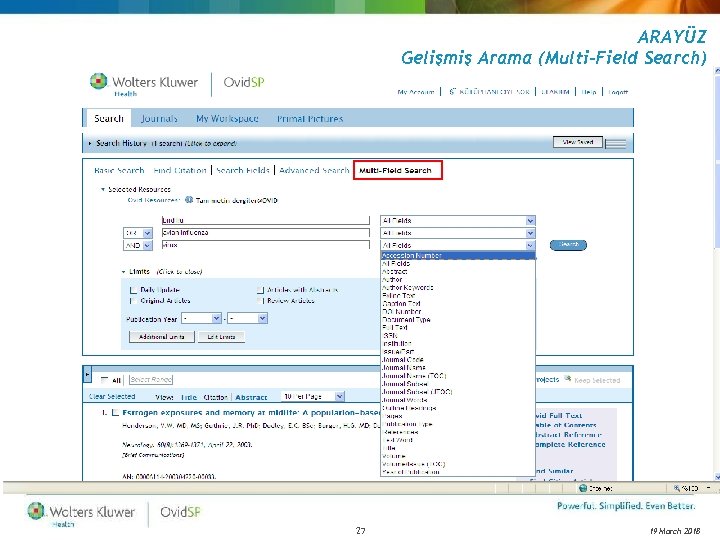Select the checkbox for result 1, Estrogen exposures
Image resolution: width=720 pixels, height=540 pixels.
pyautogui.click(x=115, y=412)
